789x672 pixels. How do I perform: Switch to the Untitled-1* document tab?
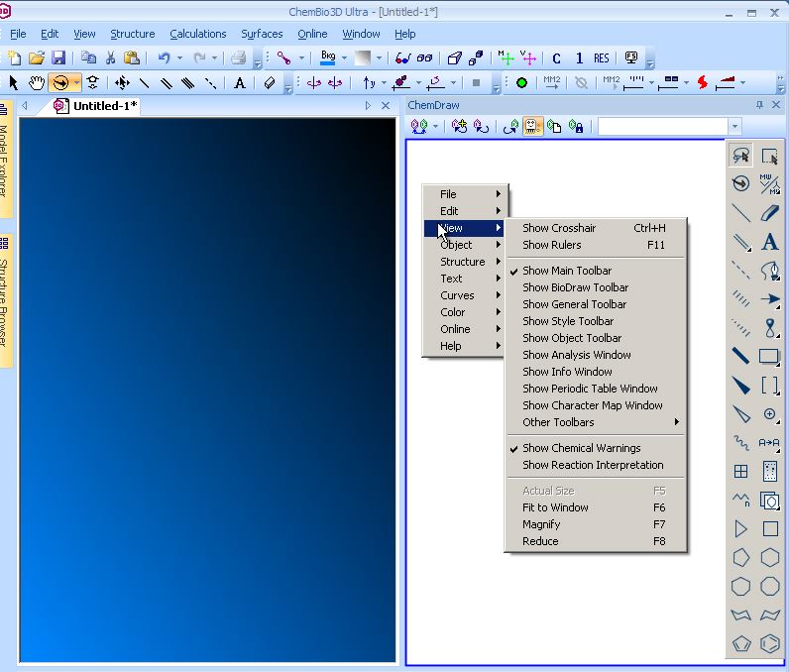(x=96, y=106)
